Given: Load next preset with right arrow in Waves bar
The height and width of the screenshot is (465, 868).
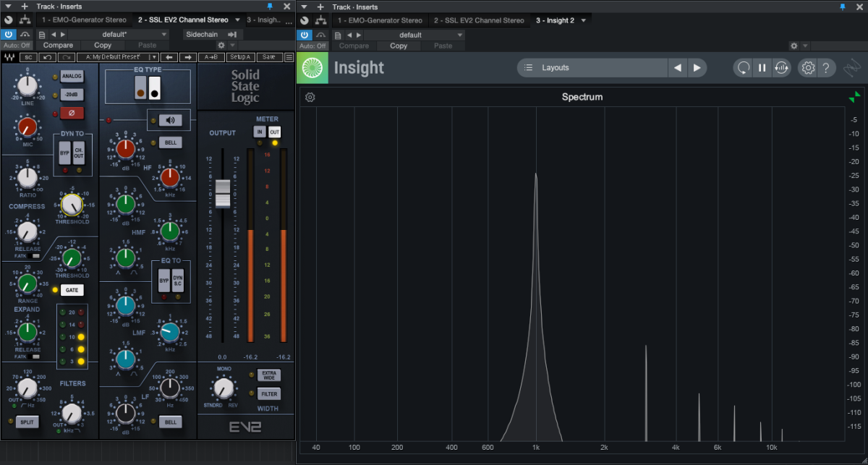Looking at the screenshot, I should [x=188, y=57].
